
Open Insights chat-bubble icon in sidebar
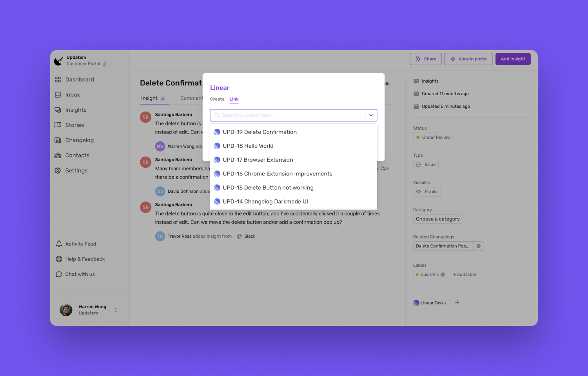click(x=58, y=110)
